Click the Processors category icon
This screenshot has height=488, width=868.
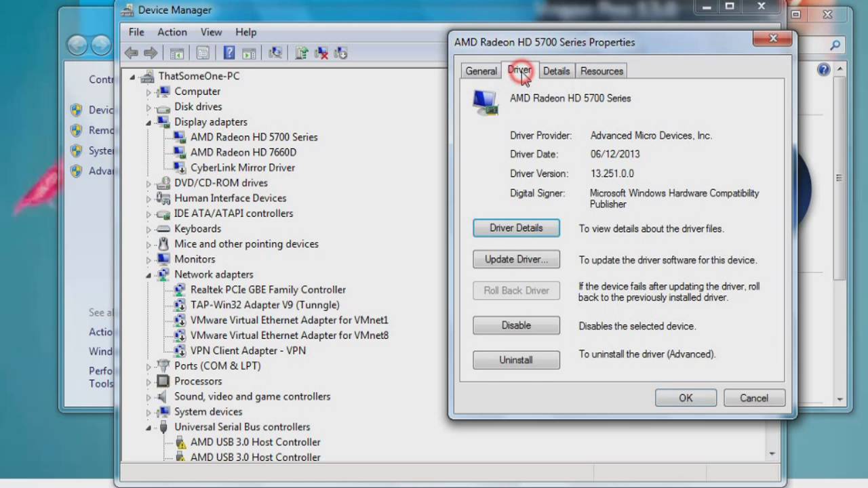click(x=163, y=381)
